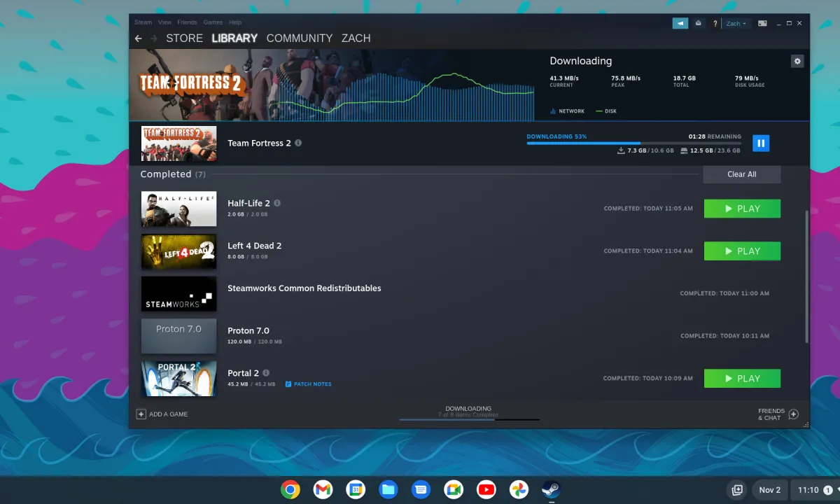Click the Completed (7) heading
The height and width of the screenshot is (504, 840).
click(173, 174)
